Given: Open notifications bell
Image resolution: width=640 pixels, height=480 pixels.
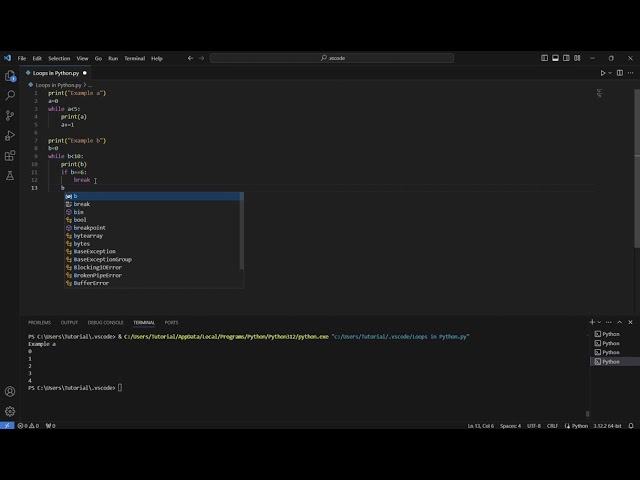Looking at the screenshot, I should tap(631, 426).
